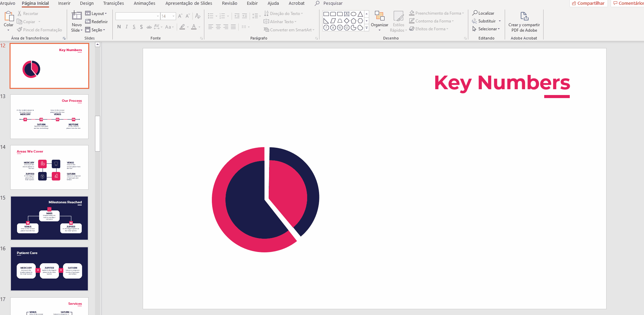Open the font name combo box
644x315 pixels.
click(138, 16)
